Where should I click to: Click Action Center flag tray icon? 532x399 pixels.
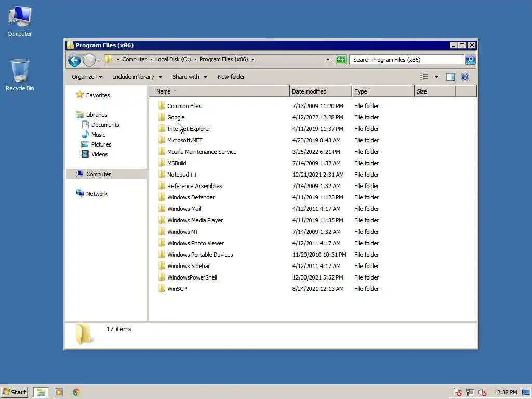click(x=457, y=393)
